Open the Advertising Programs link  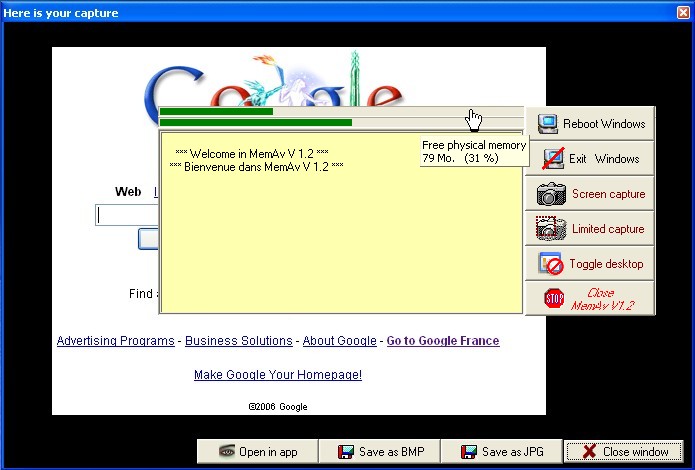pyautogui.click(x=116, y=341)
